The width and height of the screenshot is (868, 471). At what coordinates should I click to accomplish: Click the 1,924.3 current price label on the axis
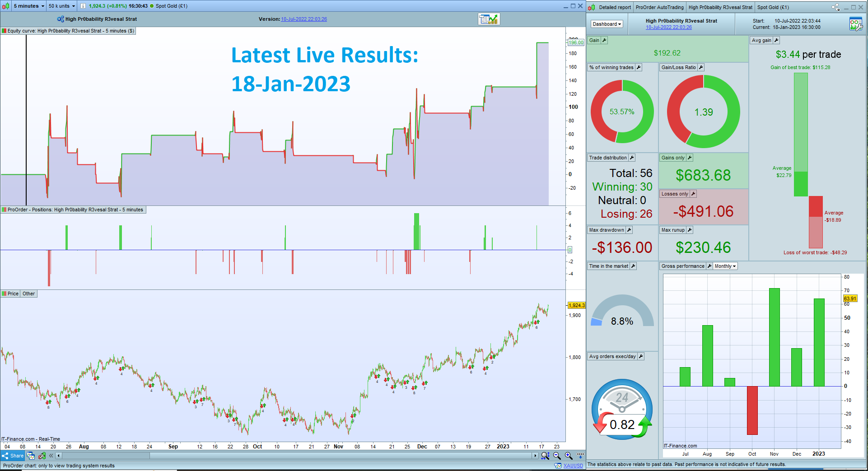tap(576, 305)
